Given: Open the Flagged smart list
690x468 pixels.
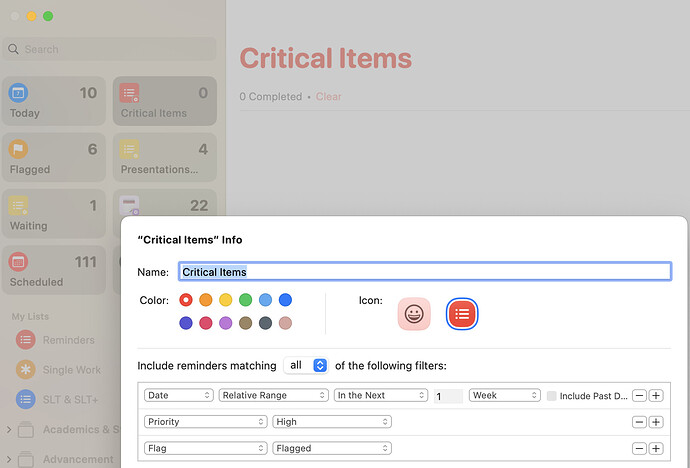Looking at the screenshot, I should tap(54, 158).
